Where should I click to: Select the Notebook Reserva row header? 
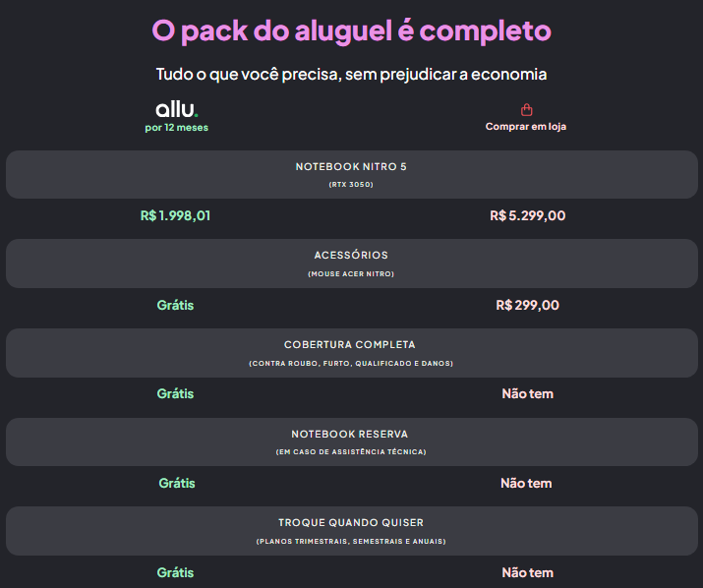[351, 441]
